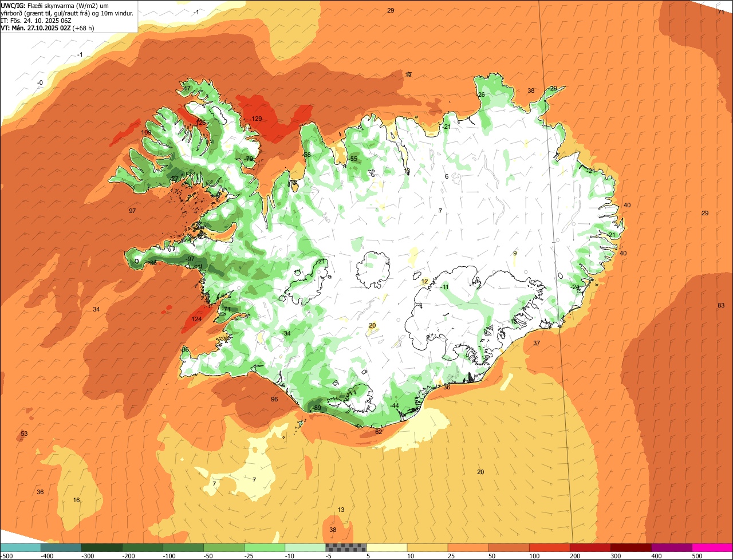The width and height of the screenshot is (733, 560).
Task: Click the '500' legend scale label
Action: [697, 555]
